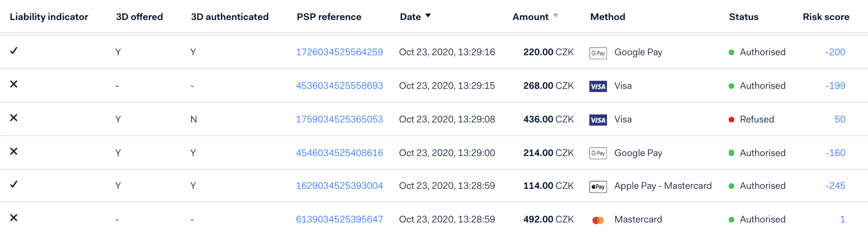Viewport: 868px width, 233px height.
Task: Open risk score -200 details
Action: pos(835,52)
